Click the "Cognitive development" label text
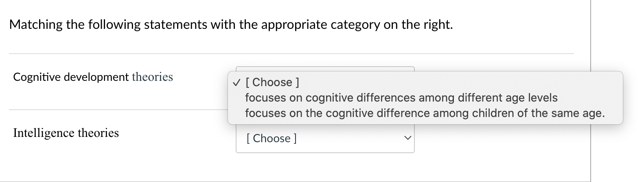Image resolution: width=644 pixels, height=182 pixels. pyautogui.click(x=70, y=77)
